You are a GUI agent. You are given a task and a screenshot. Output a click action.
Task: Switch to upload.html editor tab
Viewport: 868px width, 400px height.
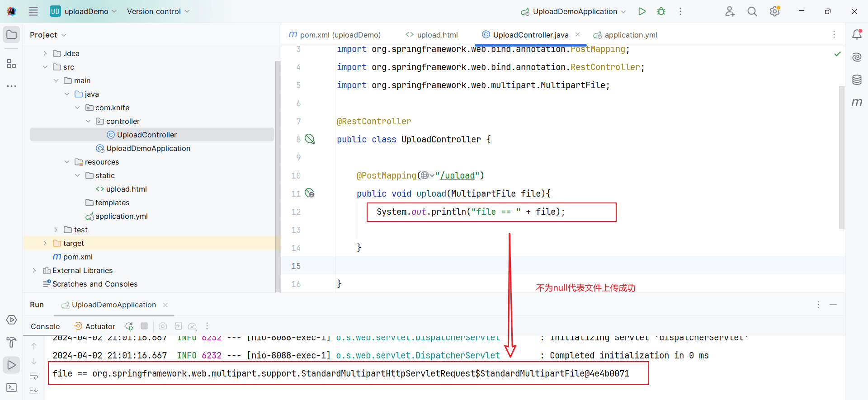pos(432,35)
